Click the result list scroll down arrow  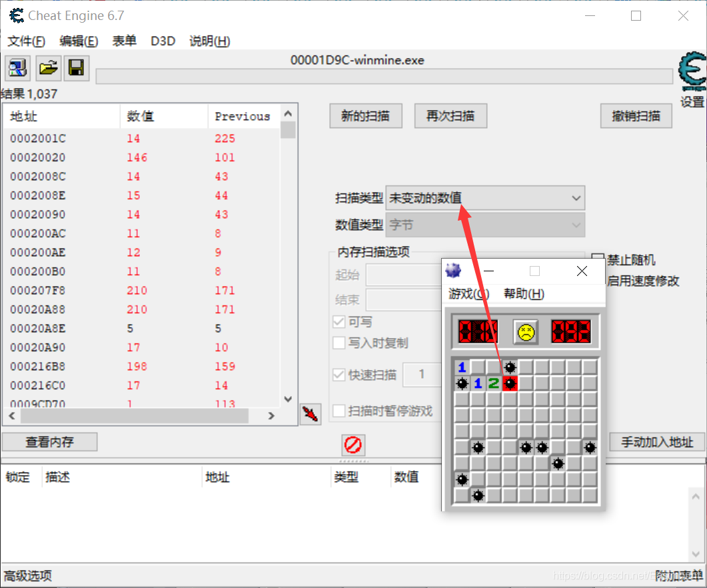click(288, 399)
